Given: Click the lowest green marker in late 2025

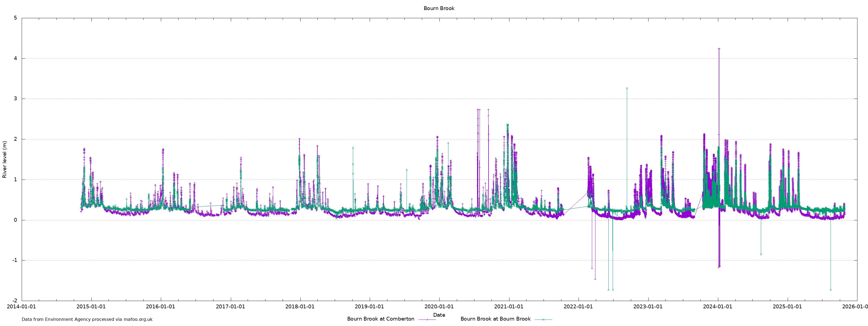Looking at the screenshot, I should 831,290.
